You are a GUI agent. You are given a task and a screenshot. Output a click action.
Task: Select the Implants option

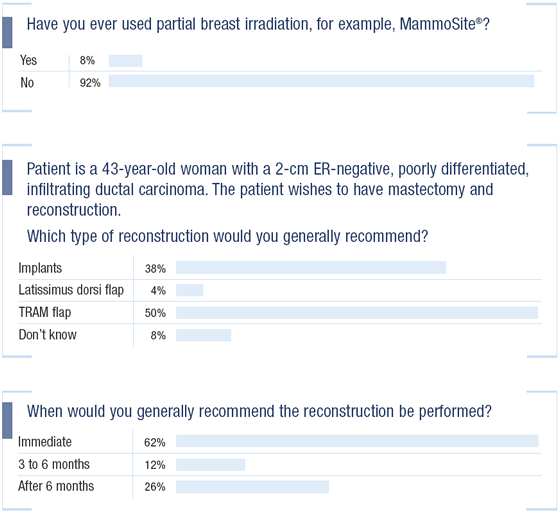pyautogui.click(x=40, y=268)
